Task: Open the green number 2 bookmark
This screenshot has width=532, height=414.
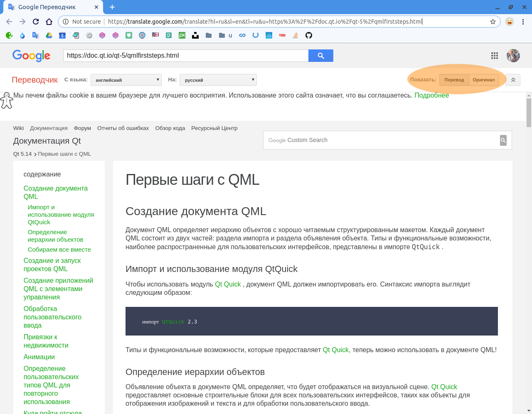Action: [x=9, y=35]
